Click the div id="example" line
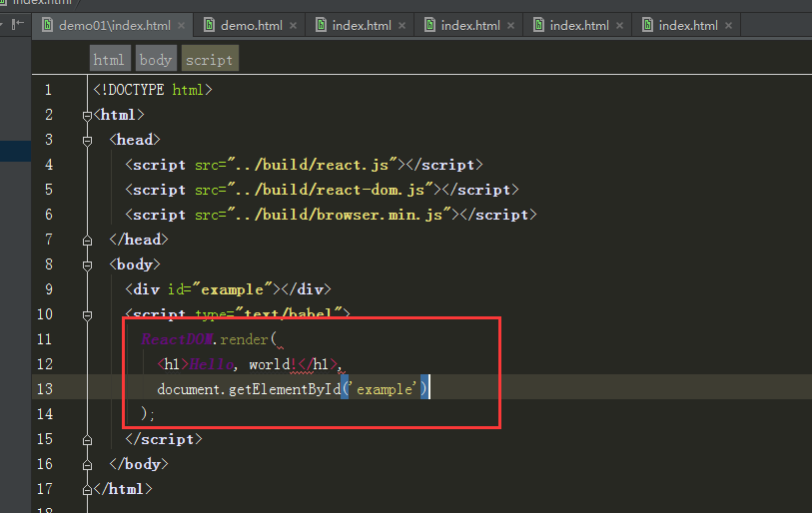Viewport: 812px width, 513px height. click(x=228, y=289)
